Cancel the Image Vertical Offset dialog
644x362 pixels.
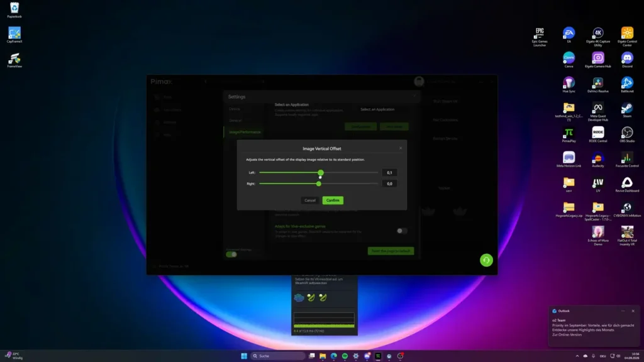310,200
